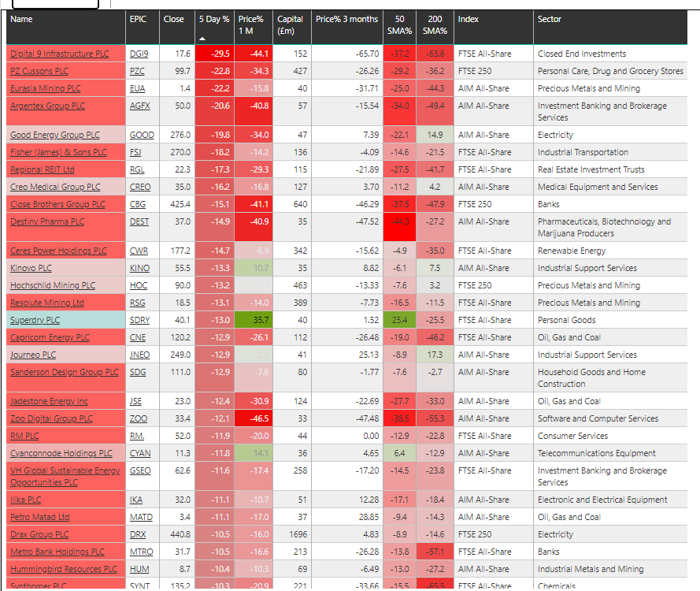The height and width of the screenshot is (591, 700).
Task: Open Sanderson Design Group PLC link
Action: (65, 373)
